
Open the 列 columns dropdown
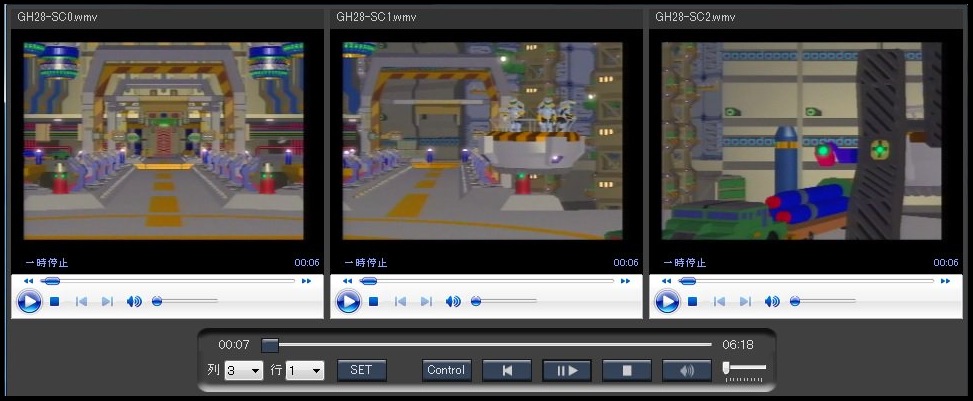pyautogui.click(x=244, y=371)
